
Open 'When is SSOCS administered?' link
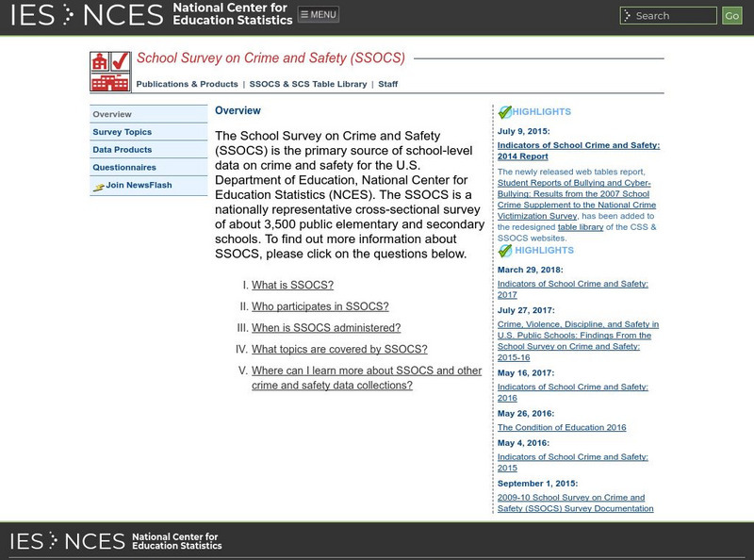[x=326, y=328]
